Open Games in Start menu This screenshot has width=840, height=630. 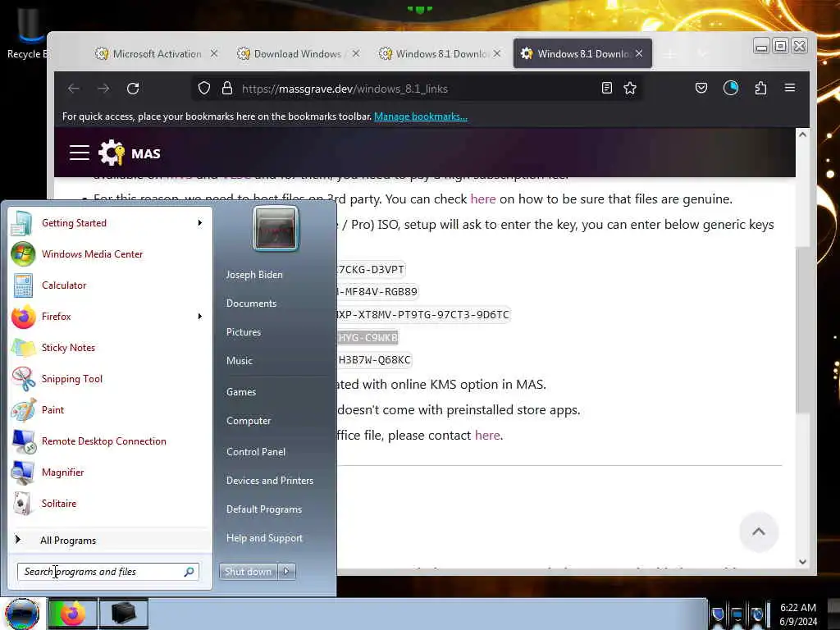[x=241, y=392]
